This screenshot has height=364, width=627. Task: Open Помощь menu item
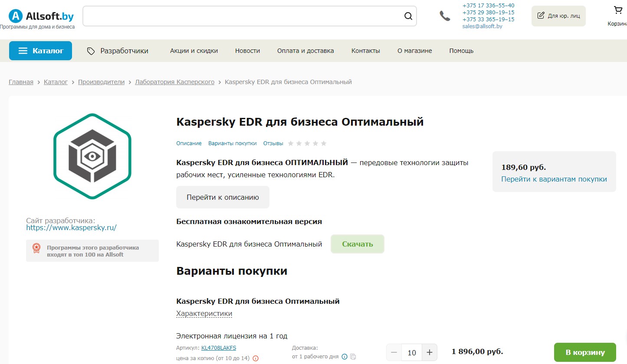pyautogui.click(x=461, y=51)
